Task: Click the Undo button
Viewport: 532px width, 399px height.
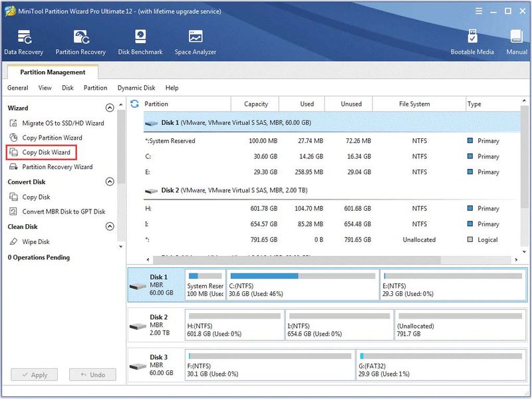Action: pyautogui.click(x=92, y=375)
